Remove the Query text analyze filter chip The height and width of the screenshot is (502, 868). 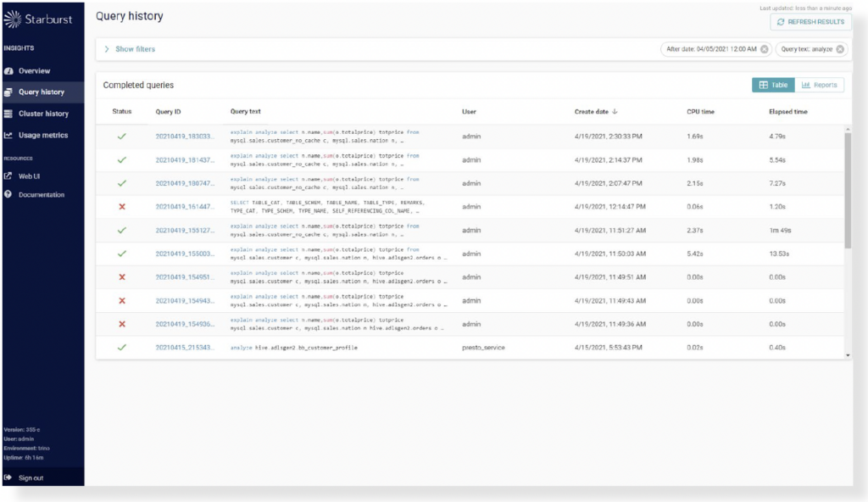(840, 49)
